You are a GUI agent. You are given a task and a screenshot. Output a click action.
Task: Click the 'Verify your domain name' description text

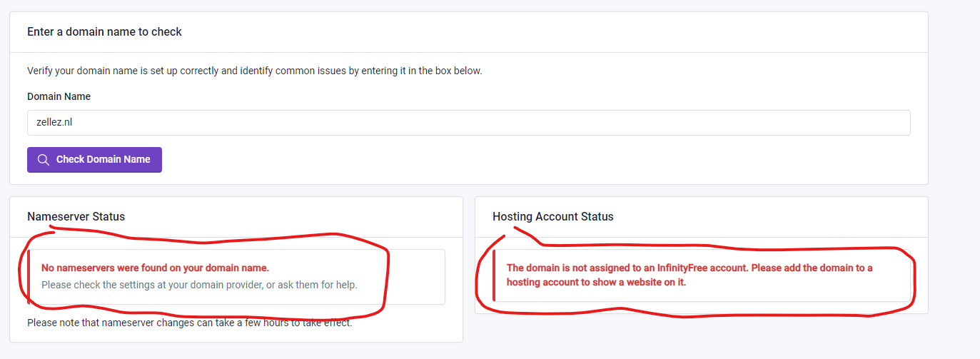[254, 71]
